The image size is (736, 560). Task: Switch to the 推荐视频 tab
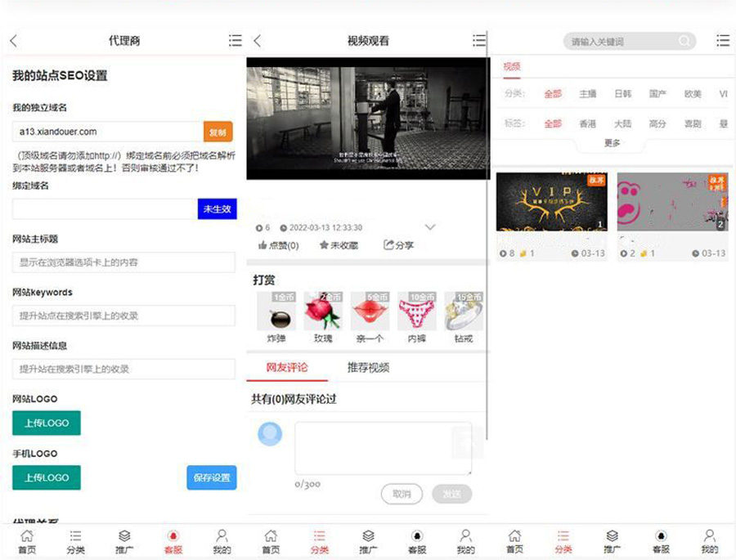click(x=368, y=368)
